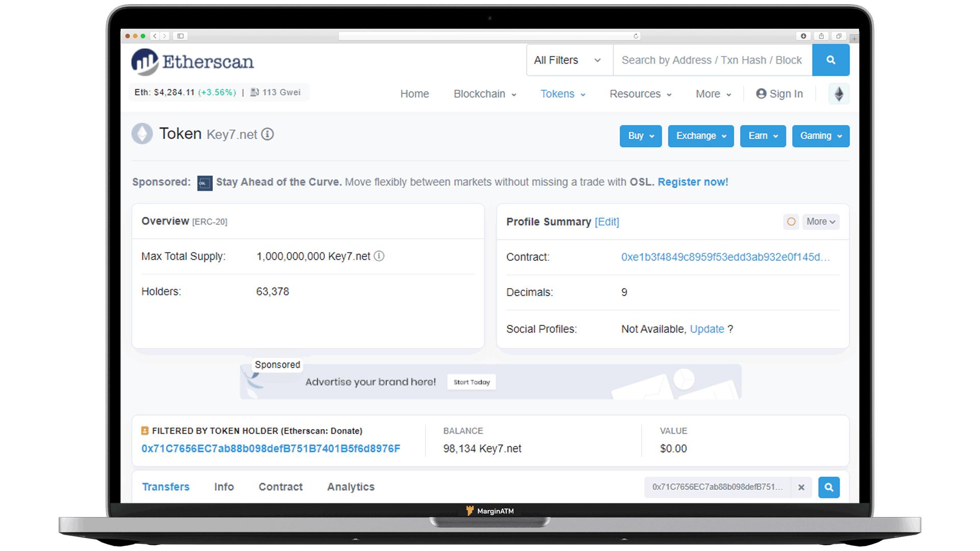Switch to the Transfers tab
This screenshot has height=551, width=980.
coord(165,487)
